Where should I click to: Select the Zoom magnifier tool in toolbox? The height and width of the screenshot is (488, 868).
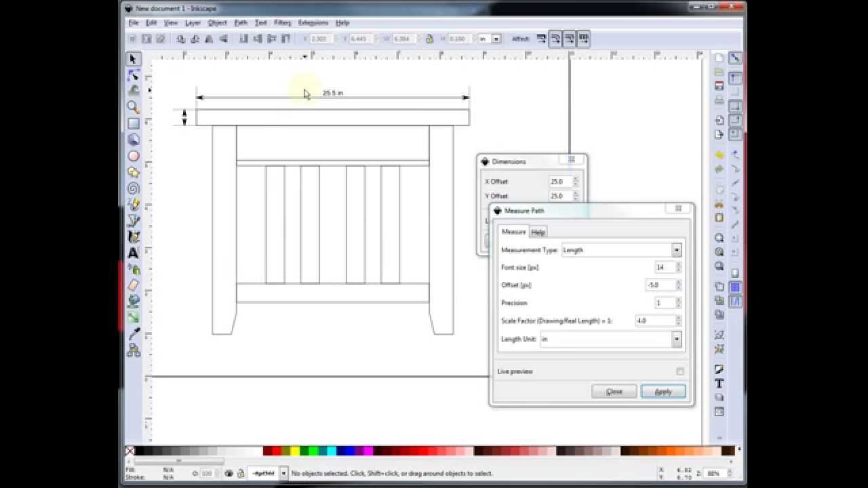click(x=134, y=107)
